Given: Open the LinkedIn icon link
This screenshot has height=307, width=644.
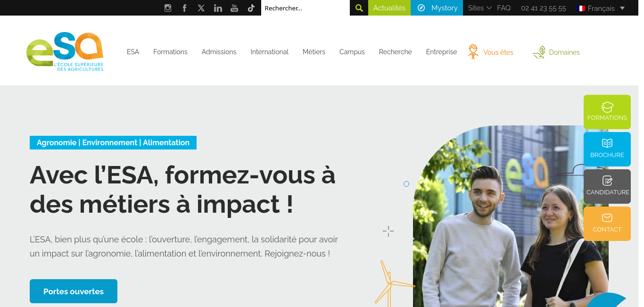Looking at the screenshot, I should (x=218, y=8).
